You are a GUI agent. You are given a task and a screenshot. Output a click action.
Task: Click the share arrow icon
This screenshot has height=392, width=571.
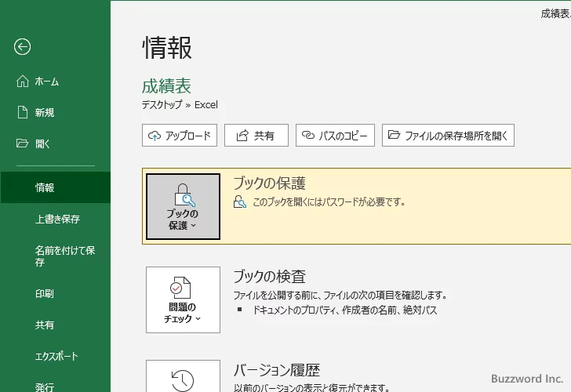[x=242, y=136]
